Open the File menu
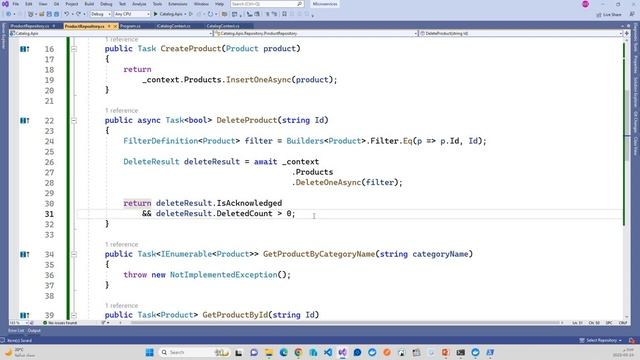This screenshot has height=360, width=640. [x=16, y=4]
